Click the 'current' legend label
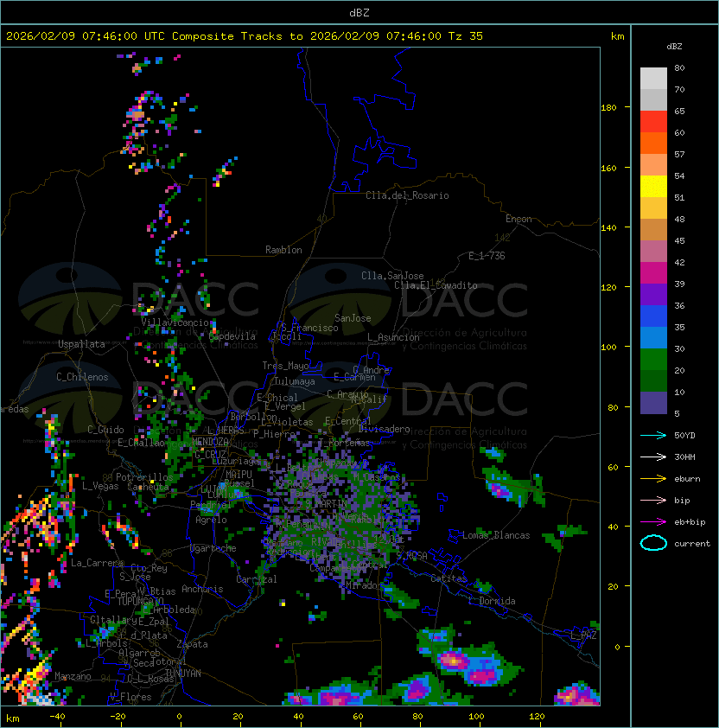 [692, 544]
